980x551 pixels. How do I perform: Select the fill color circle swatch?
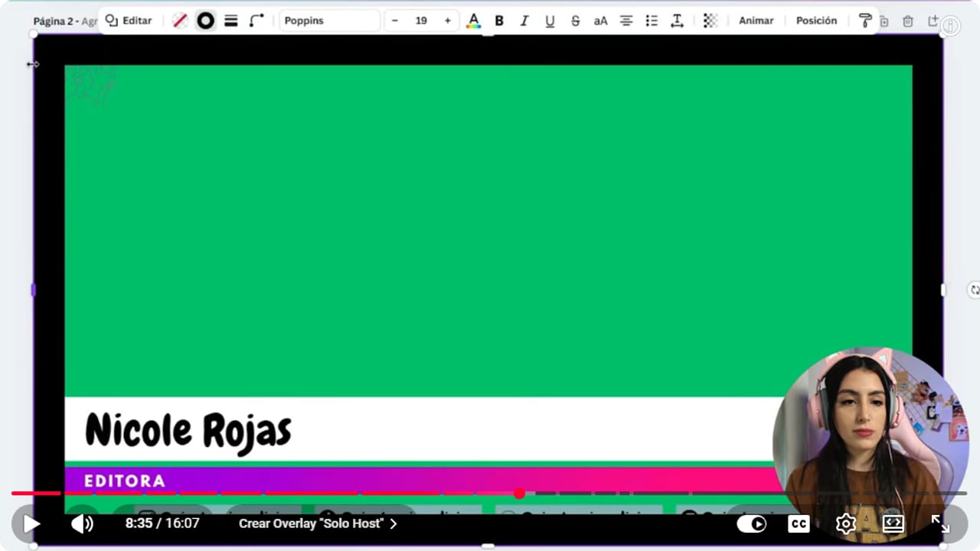[205, 21]
